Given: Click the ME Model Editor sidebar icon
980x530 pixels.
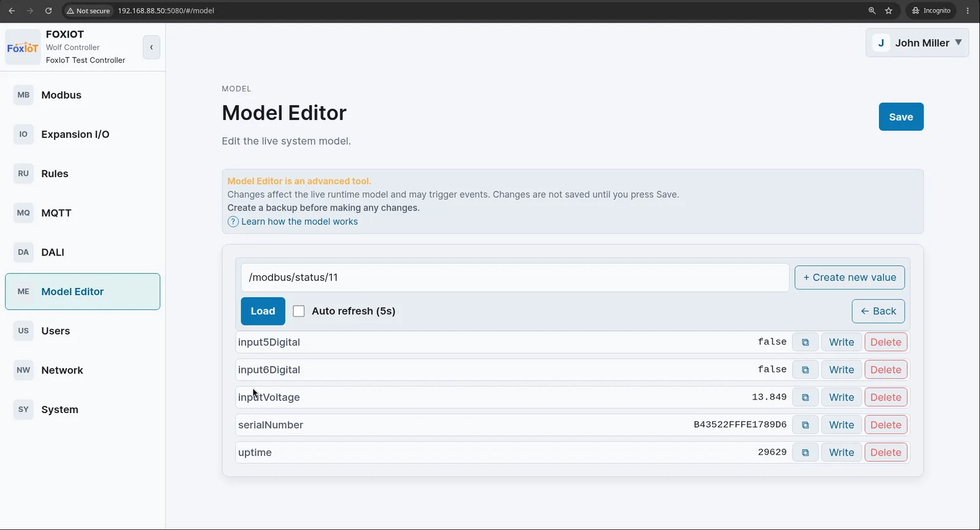Looking at the screenshot, I should (x=23, y=292).
